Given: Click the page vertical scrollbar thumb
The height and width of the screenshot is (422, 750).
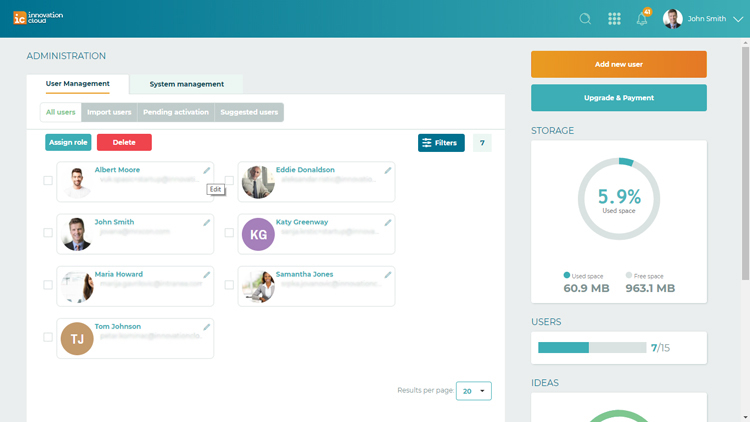Looking at the screenshot, I should click(x=745, y=163).
